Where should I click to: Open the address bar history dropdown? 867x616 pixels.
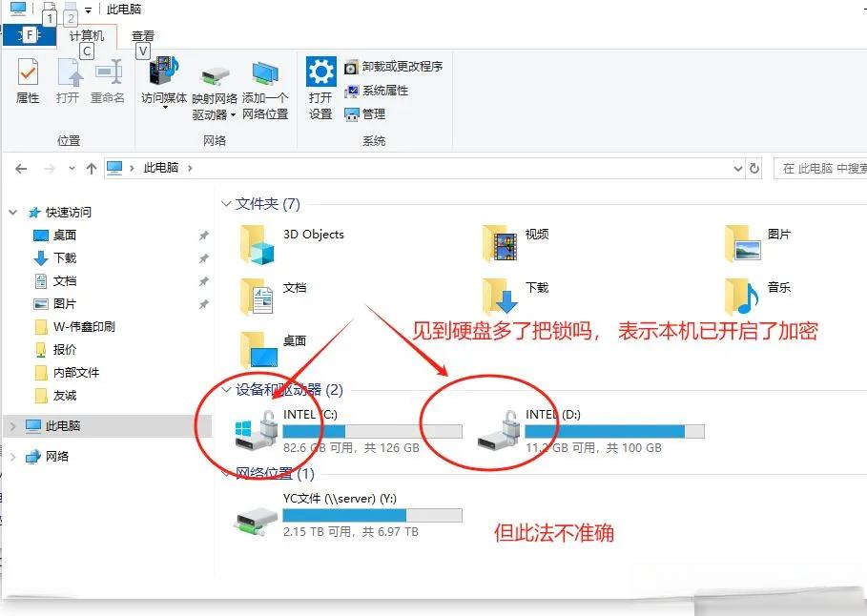737,169
